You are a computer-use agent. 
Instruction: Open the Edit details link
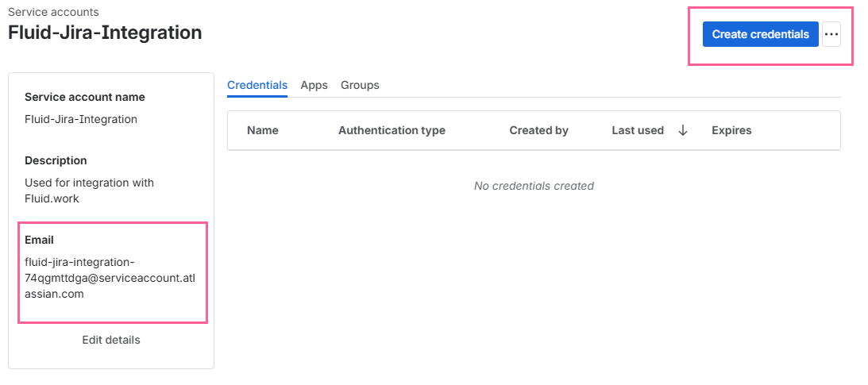111,340
